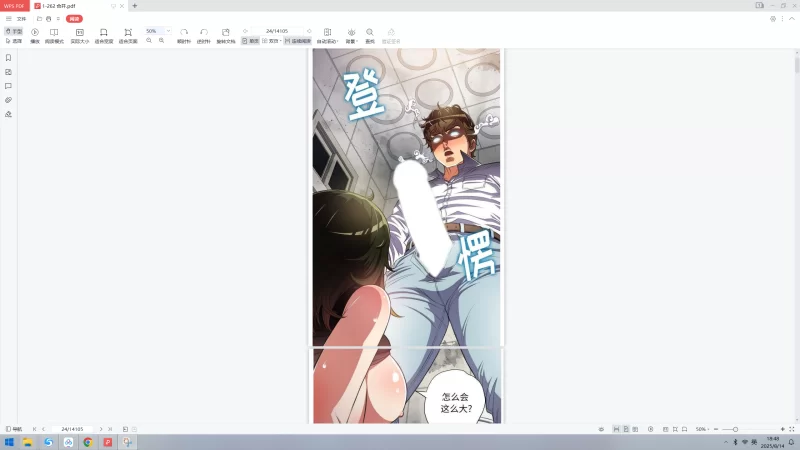Start slideshow with the Play icon
This screenshot has width=800, height=450.
click(x=35, y=32)
